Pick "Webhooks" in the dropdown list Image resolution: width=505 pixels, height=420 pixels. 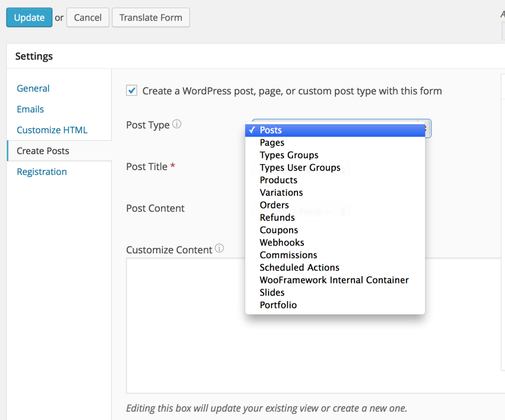pyautogui.click(x=282, y=242)
